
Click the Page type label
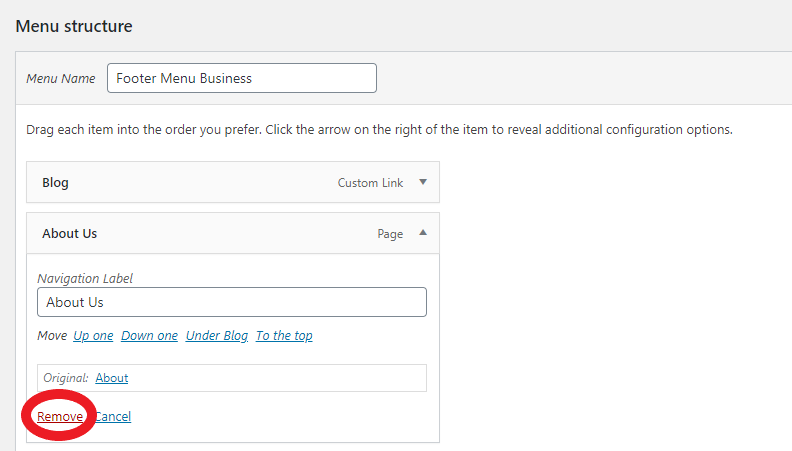pyautogui.click(x=390, y=234)
